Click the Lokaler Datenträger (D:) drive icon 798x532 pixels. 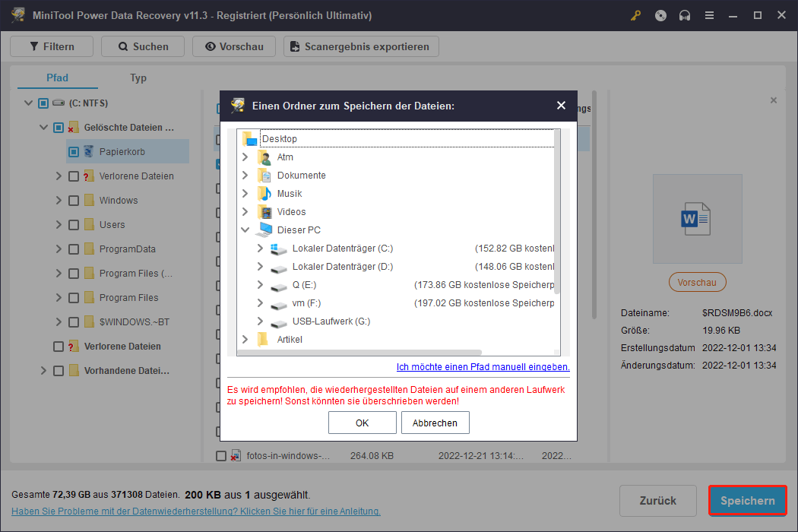pos(279,268)
